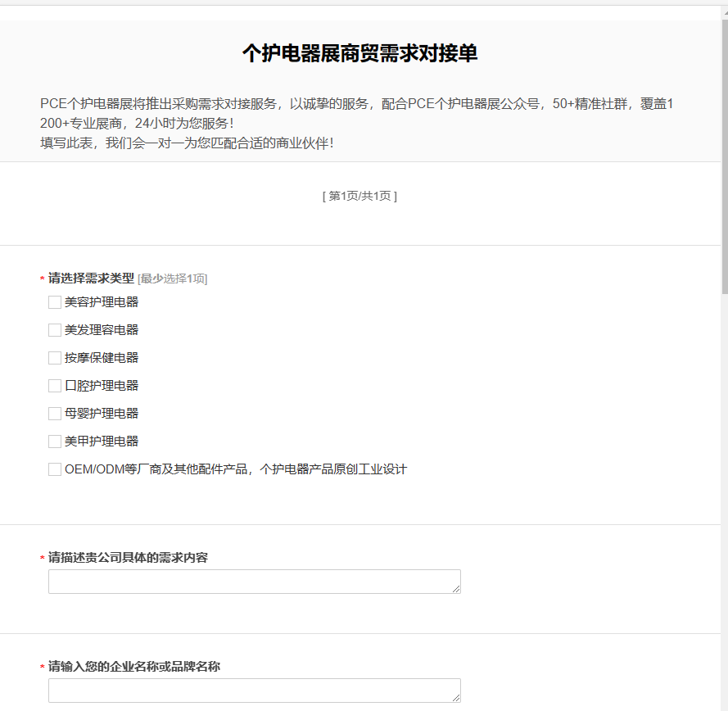
Task: Click the resize grip of the 需求内容 textarea
Action: (456, 589)
